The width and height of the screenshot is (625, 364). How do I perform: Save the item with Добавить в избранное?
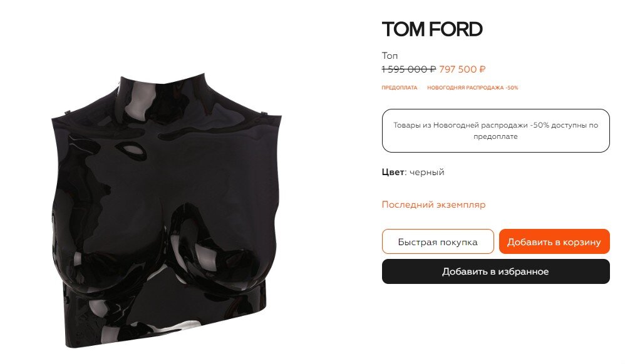click(496, 271)
